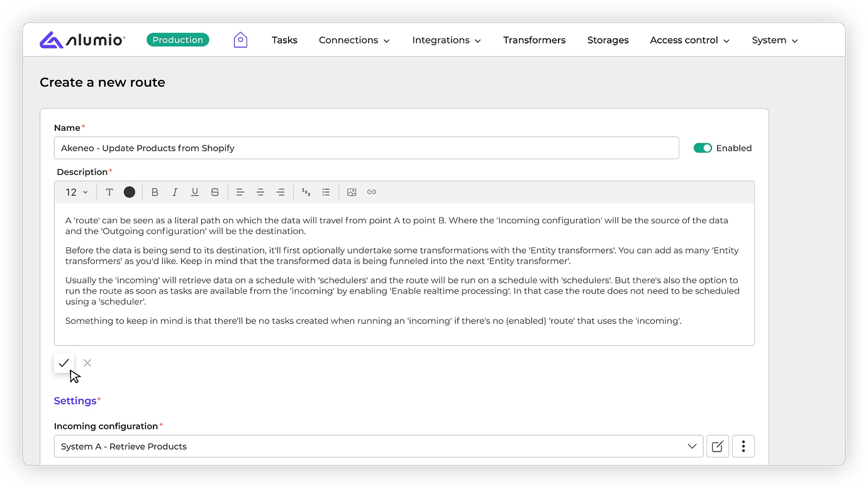Click into the Name input field
This screenshot has height=488, width=868.
click(x=367, y=148)
